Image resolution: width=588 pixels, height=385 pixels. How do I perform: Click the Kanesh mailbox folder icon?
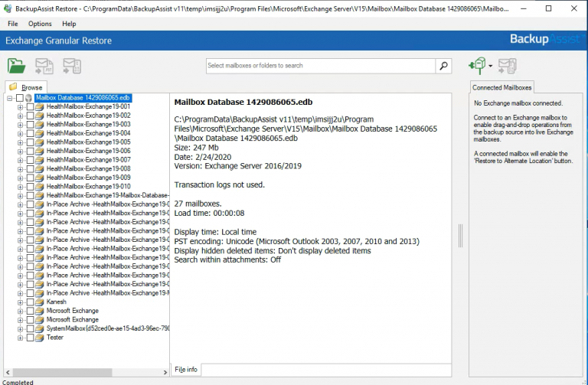click(x=39, y=302)
